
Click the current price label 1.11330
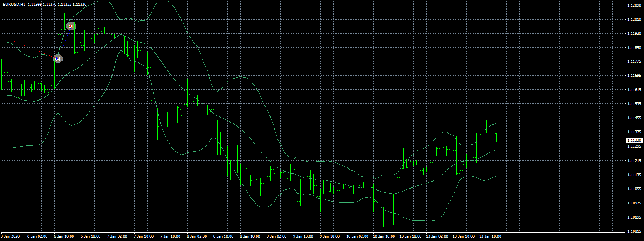click(634, 140)
